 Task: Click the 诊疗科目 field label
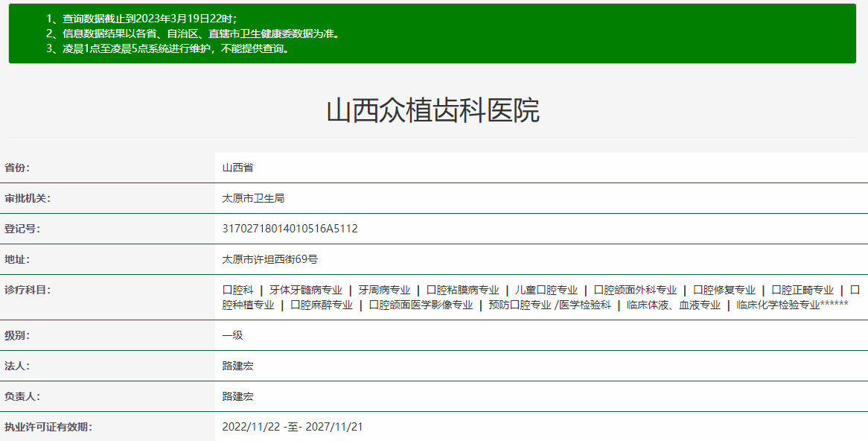pos(28,290)
